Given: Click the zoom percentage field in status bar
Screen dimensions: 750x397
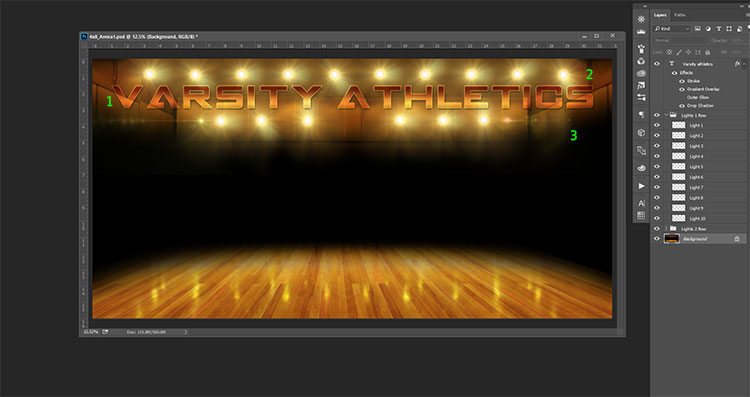Looking at the screenshot, I should pos(91,331).
